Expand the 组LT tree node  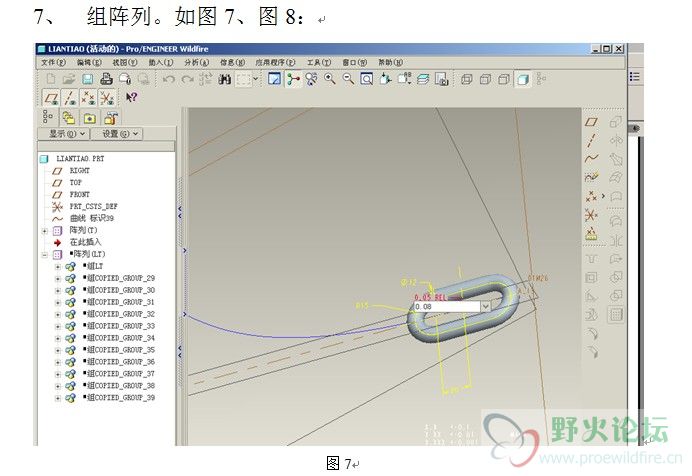57,266
